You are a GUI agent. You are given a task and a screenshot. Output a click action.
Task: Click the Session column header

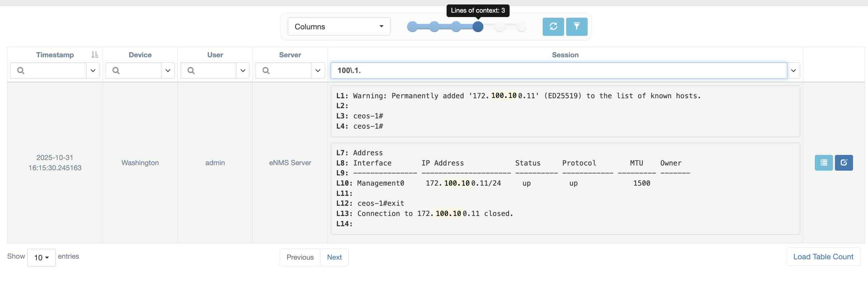565,55
